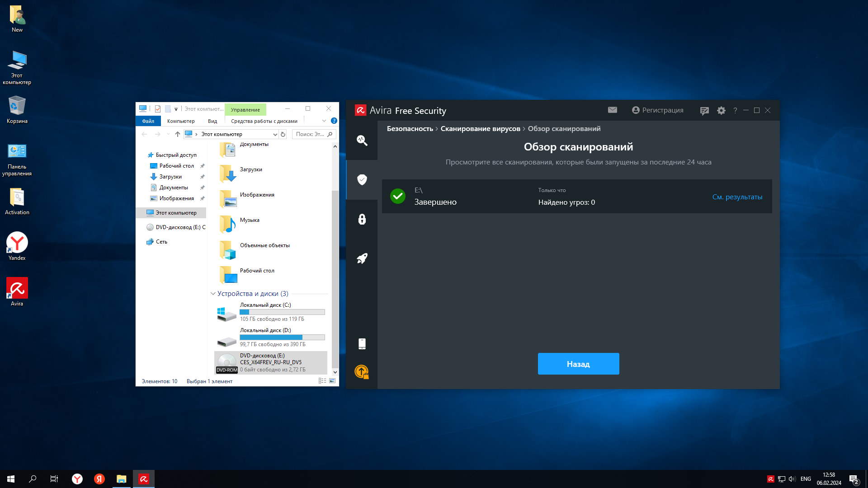This screenshot has width=868, height=488.
Task: Open the Avira feedback chat icon
Action: 704,111
